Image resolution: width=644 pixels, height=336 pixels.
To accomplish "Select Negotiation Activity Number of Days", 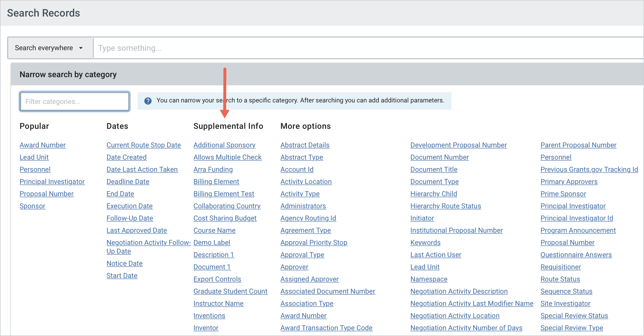I will (x=466, y=328).
